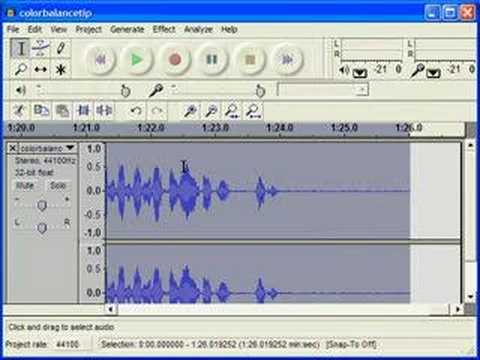Viewport: 480px width, 360px height.
Task: Click the 1:23.0 mark on timeline ruler
Action: coord(215,128)
